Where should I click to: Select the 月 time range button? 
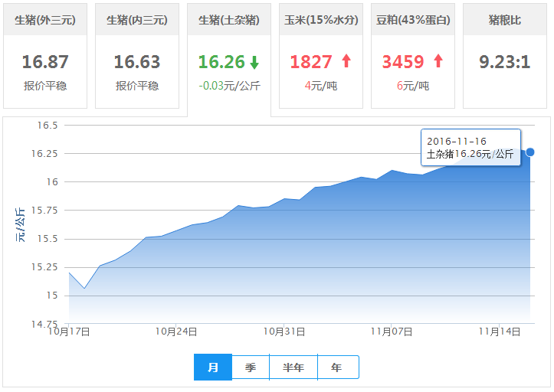coord(213,367)
